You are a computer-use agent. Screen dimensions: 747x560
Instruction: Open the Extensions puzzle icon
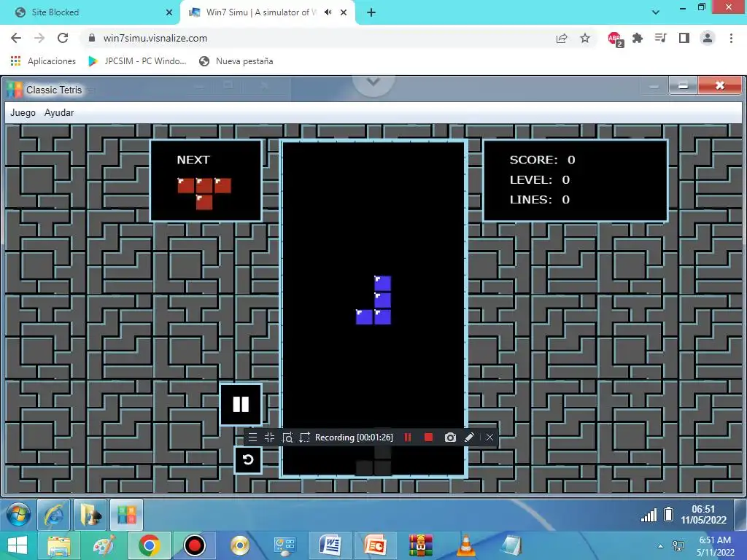coord(638,38)
